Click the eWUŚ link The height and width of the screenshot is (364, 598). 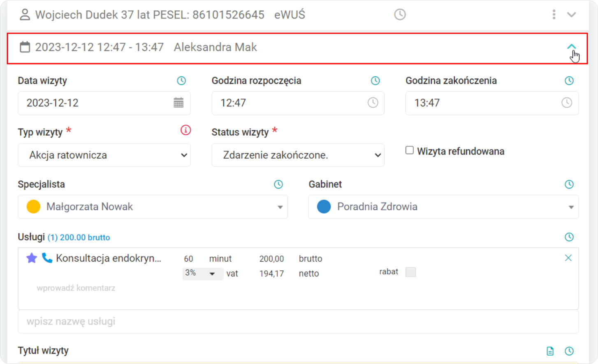(290, 15)
